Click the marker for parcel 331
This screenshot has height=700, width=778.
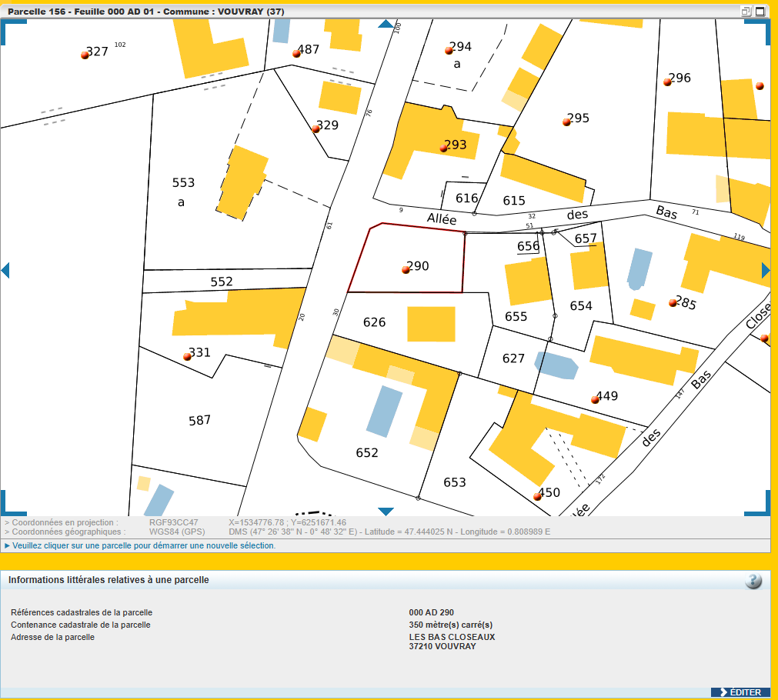[187, 357]
